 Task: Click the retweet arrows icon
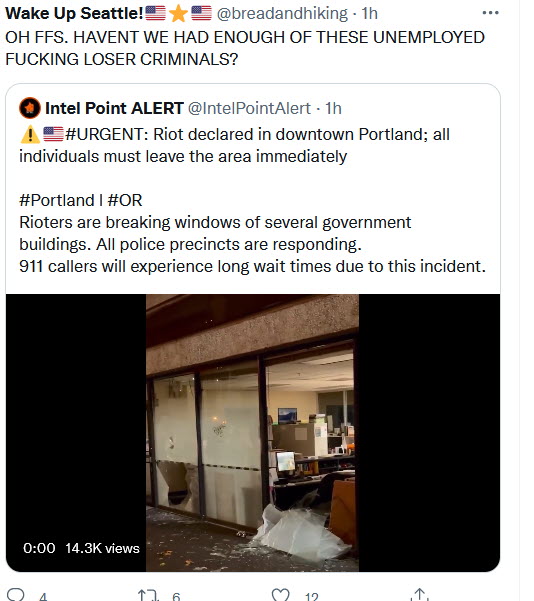click(148, 595)
